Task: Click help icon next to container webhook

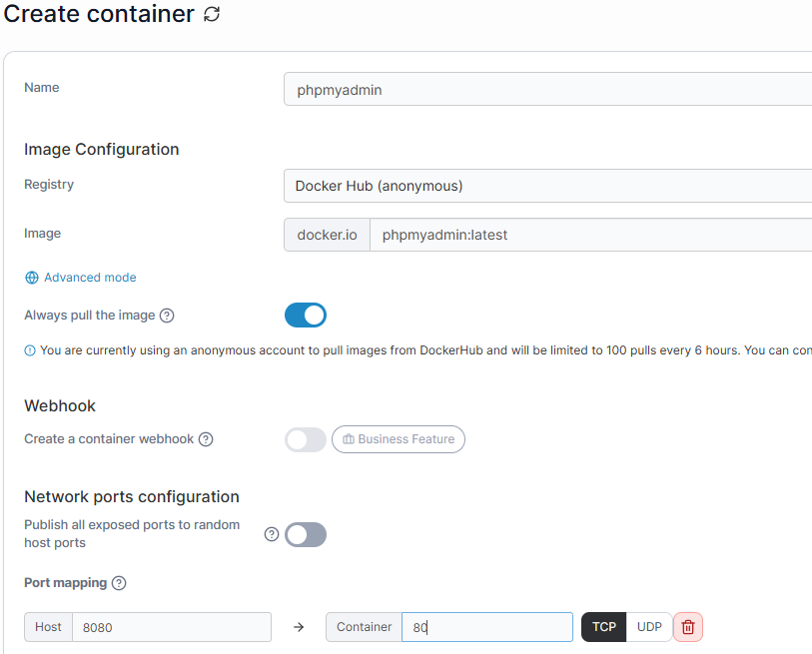Action: [206, 439]
